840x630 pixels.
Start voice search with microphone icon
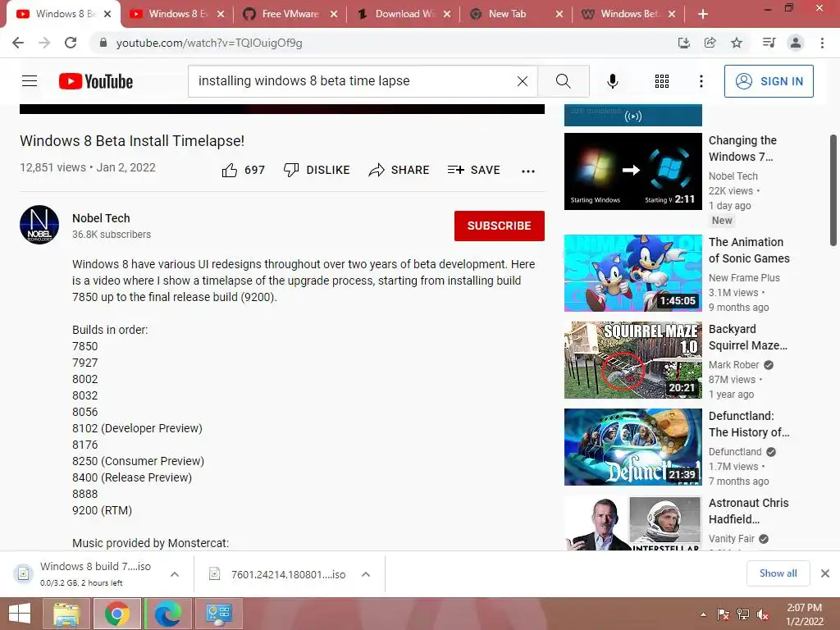pyautogui.click(x=612, y=81)
